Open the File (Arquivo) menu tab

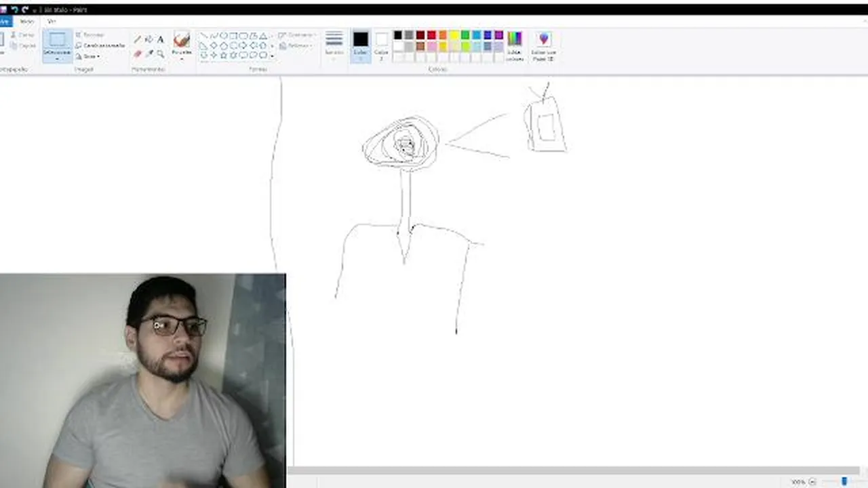(x=5, y=21)
